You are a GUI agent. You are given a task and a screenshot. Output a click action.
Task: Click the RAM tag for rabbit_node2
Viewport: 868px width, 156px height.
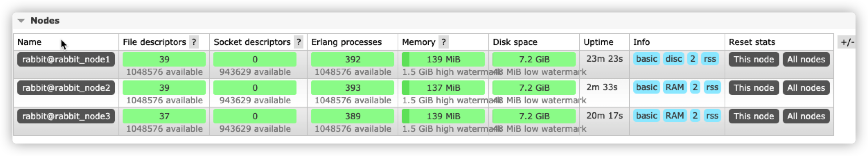click(x=674, y=87)
